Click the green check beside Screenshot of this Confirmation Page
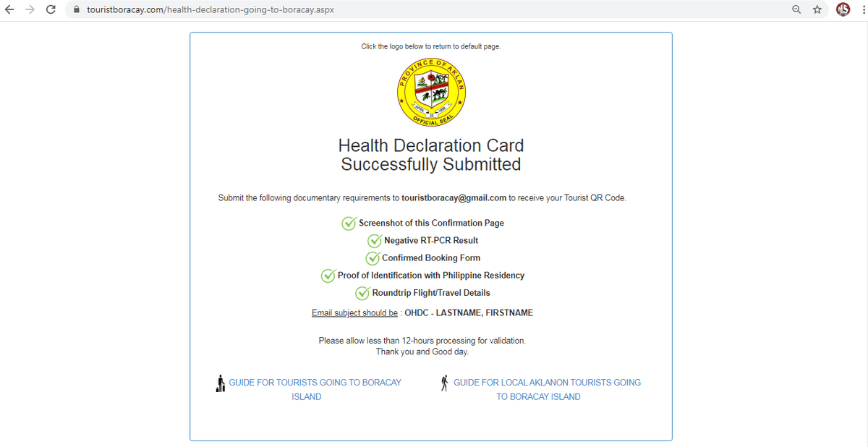 click(x=349, y=223)
